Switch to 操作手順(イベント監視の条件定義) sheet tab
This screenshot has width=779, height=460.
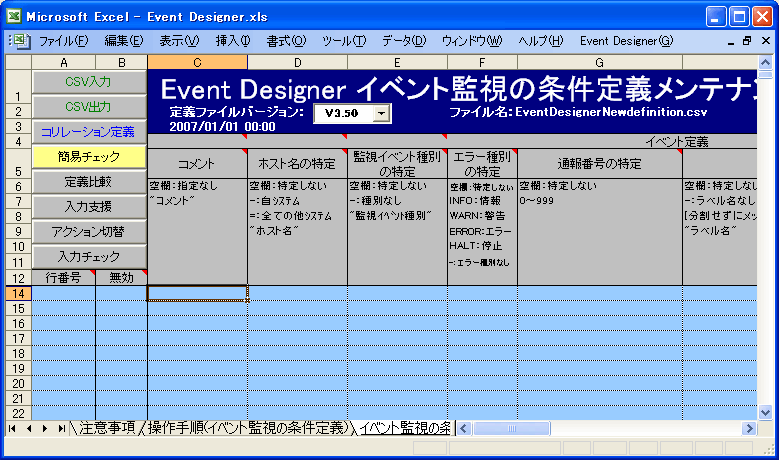249,428
